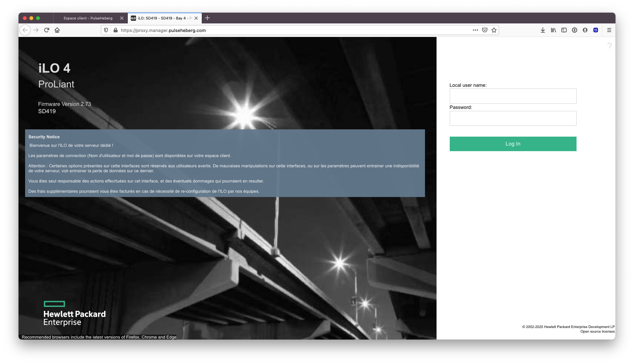Viewport: 634px width, 364px height.
Task: Open the Firefox account icon
Action: click(x=585, y=30)
